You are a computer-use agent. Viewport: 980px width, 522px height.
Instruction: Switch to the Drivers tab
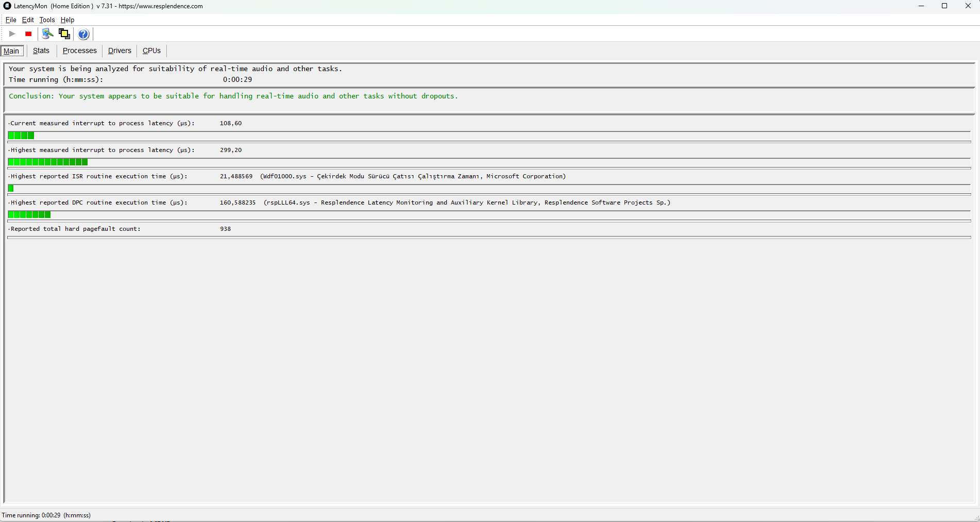click(x=120, y=50)
